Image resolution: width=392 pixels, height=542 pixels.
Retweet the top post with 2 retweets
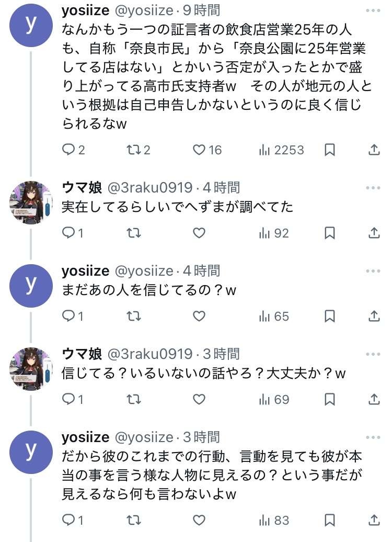[x=134, y=150]
